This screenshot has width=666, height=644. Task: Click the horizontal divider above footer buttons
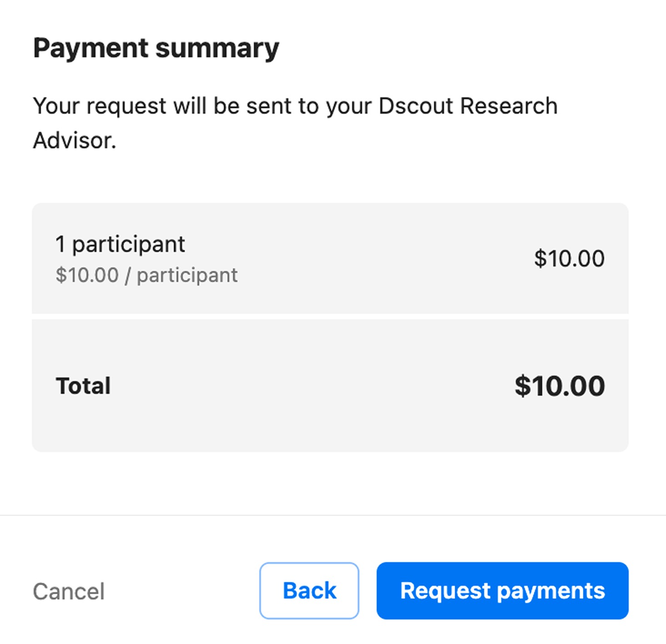tap(333, 515)
